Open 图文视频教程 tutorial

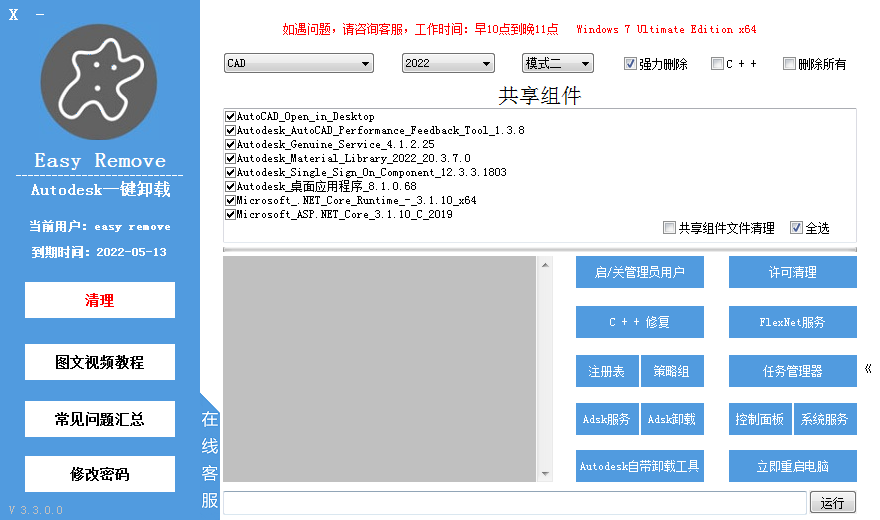[x=100, y=362]
